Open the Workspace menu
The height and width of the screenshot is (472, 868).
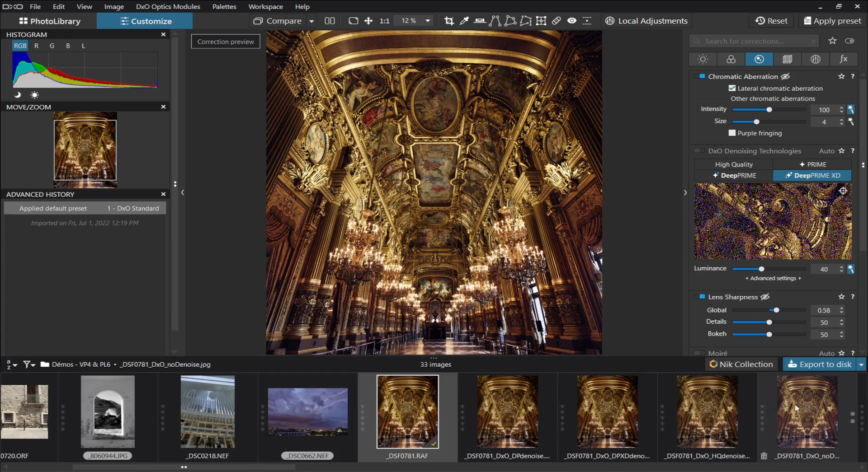coord(265,6)
